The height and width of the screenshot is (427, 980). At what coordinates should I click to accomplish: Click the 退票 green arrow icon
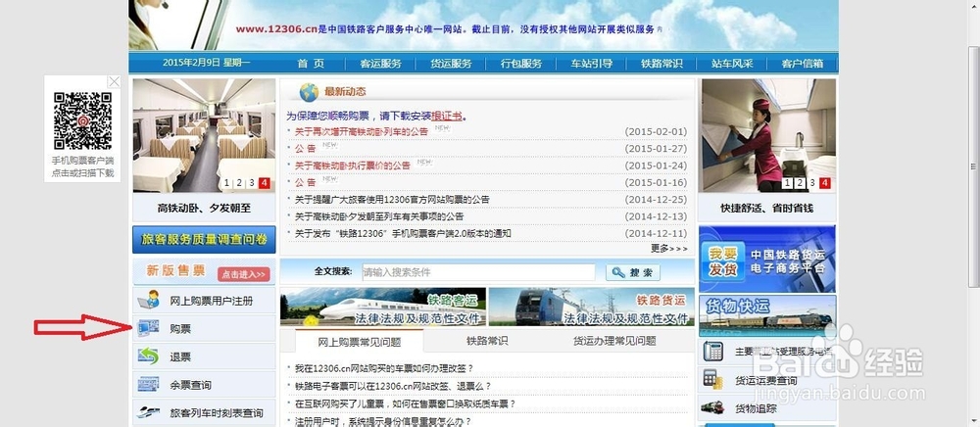point(148,356)
